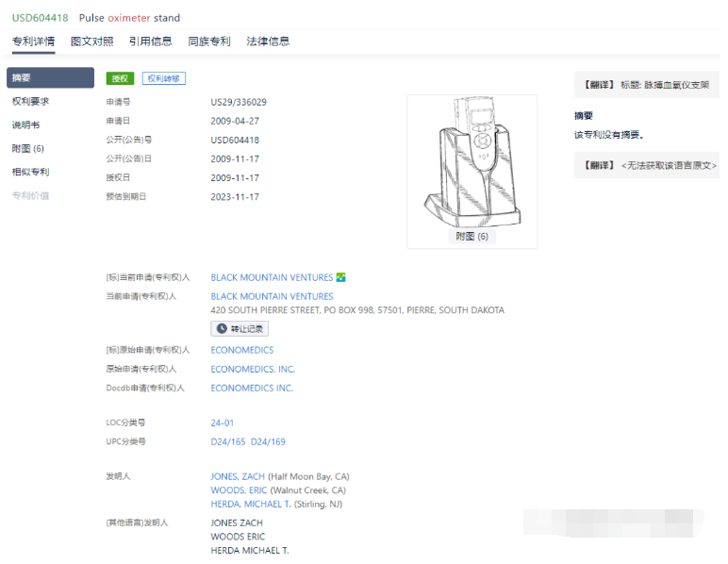The width and height of the screenshot is (728, 564).
Task: Go to the 同族专利 tab
Action: (208, 41)
